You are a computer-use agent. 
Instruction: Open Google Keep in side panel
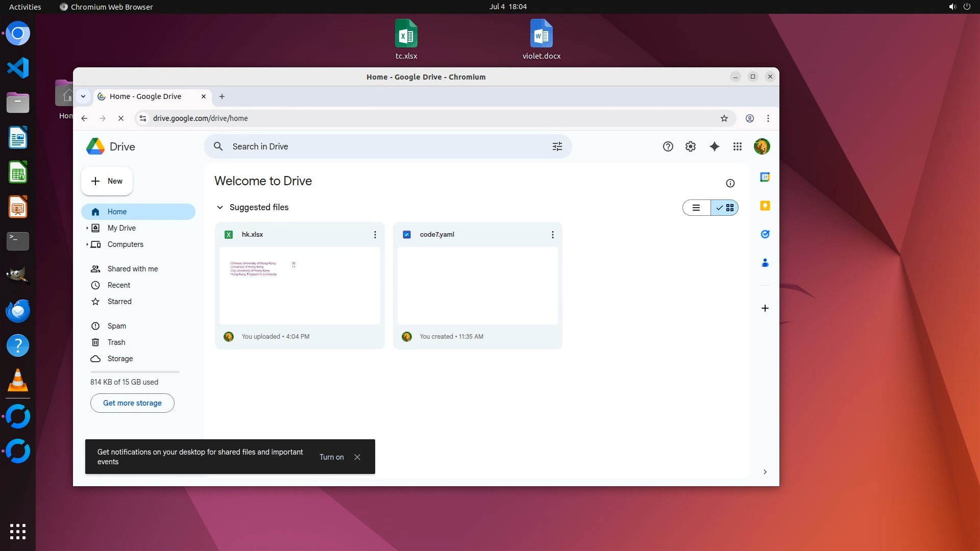[x=765, y=206]
